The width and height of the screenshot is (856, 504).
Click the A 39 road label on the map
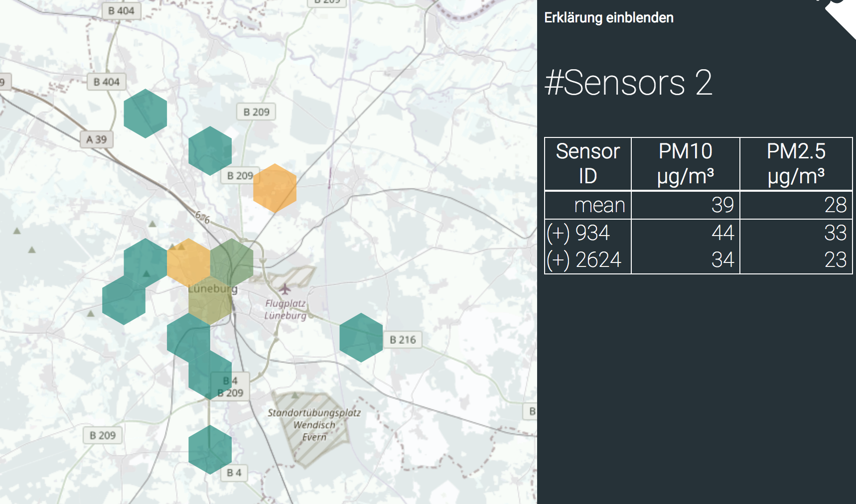(x=97, y=139)
